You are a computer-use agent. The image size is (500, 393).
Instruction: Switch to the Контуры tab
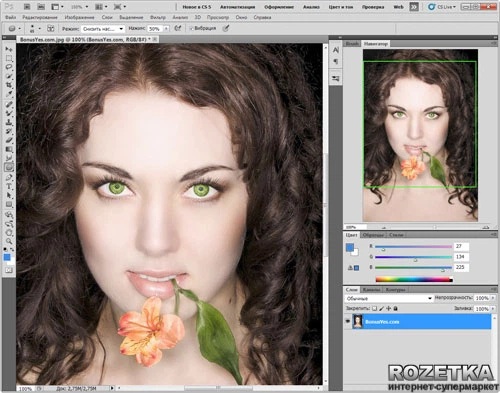click(395, 290)
